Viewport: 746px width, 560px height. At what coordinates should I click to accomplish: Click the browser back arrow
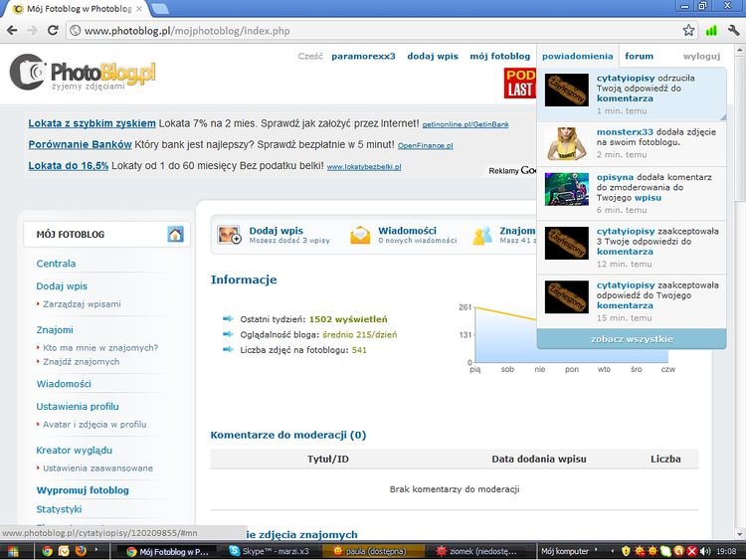tap(12, 31)
